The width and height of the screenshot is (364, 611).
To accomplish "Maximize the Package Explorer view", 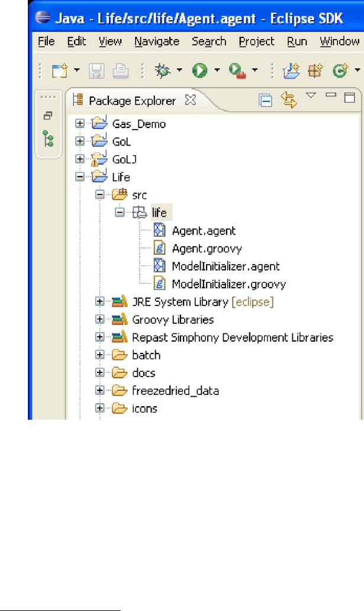I will click(350, 98).
